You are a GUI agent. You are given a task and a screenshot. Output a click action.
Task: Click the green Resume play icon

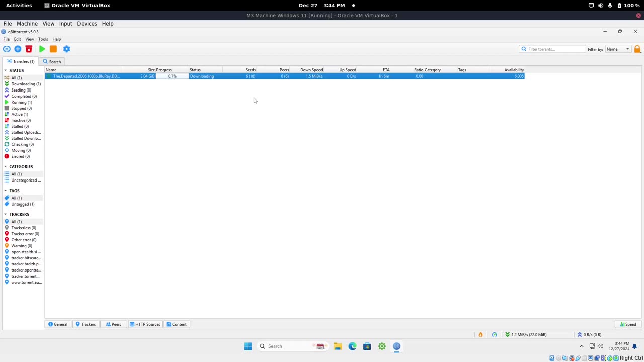click(x=42, y=49)
